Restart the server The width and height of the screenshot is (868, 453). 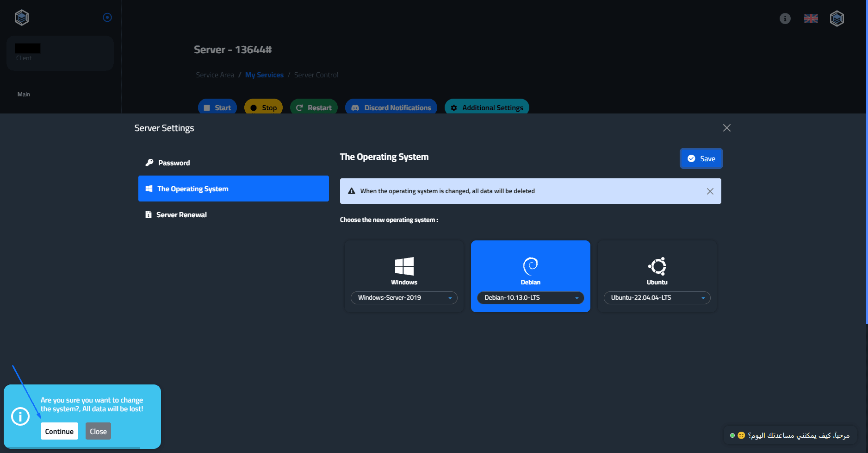pos(314,107)
